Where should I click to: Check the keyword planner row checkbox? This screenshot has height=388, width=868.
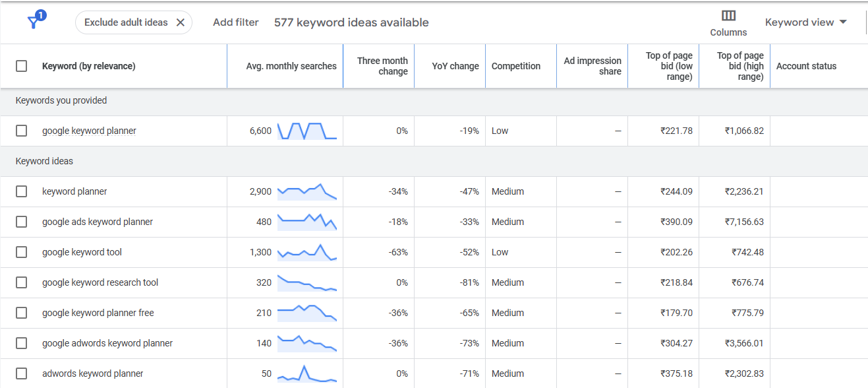22,191
